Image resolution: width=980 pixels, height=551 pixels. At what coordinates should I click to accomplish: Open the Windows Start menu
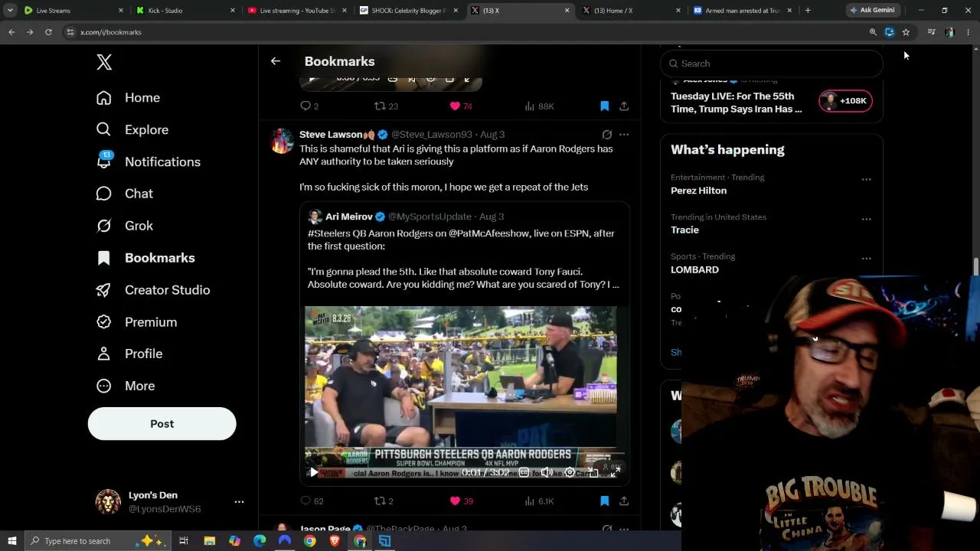(12, 541)
